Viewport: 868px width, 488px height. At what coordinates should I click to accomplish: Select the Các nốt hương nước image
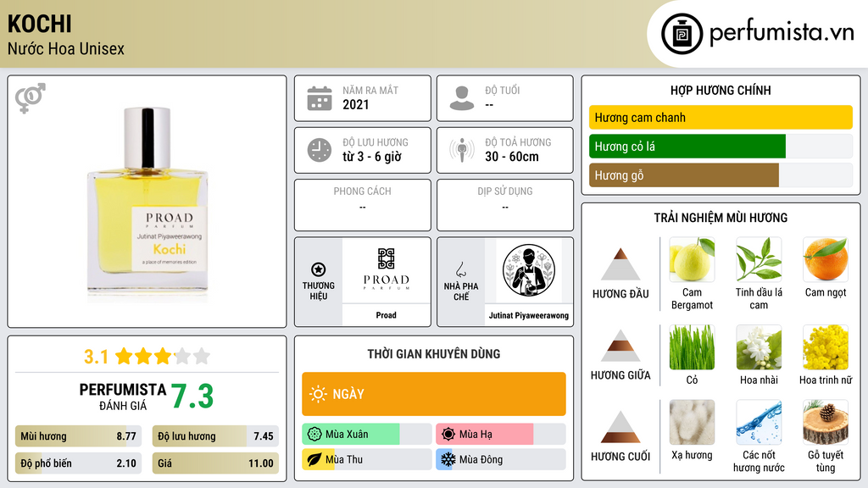[759, 422]
